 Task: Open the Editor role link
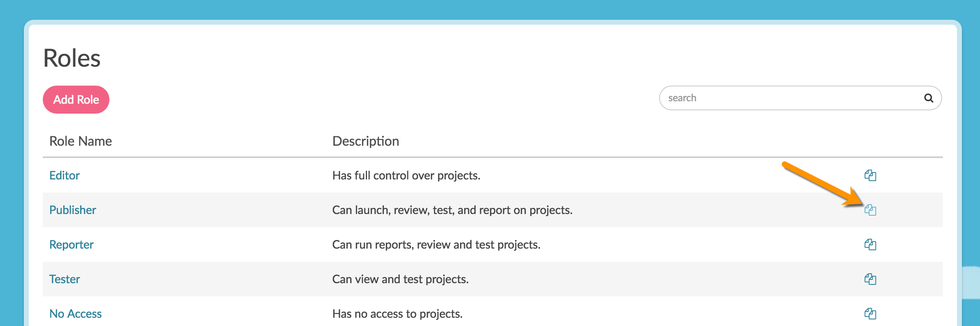coord(65,175)
